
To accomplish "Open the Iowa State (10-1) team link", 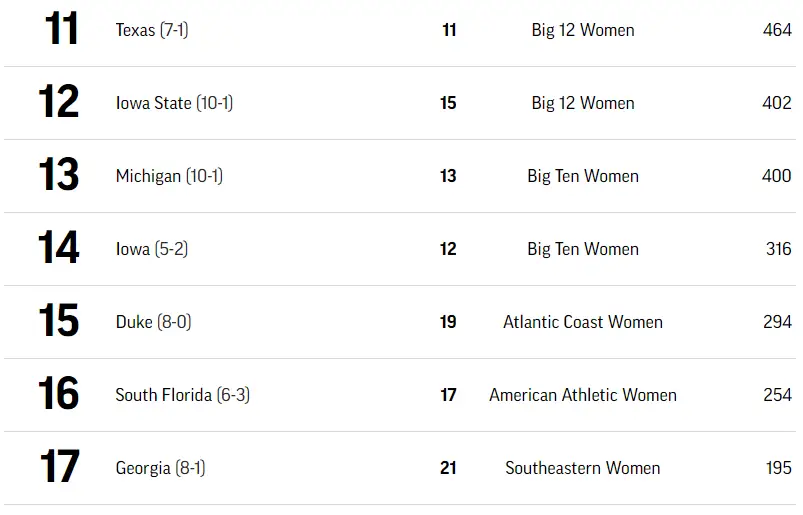I will point(174,103).
